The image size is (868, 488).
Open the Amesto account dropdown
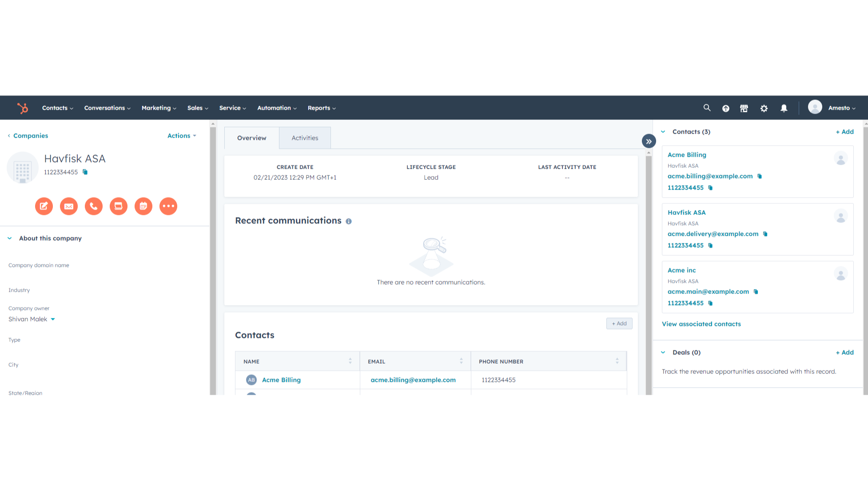(x=842, y=108)
